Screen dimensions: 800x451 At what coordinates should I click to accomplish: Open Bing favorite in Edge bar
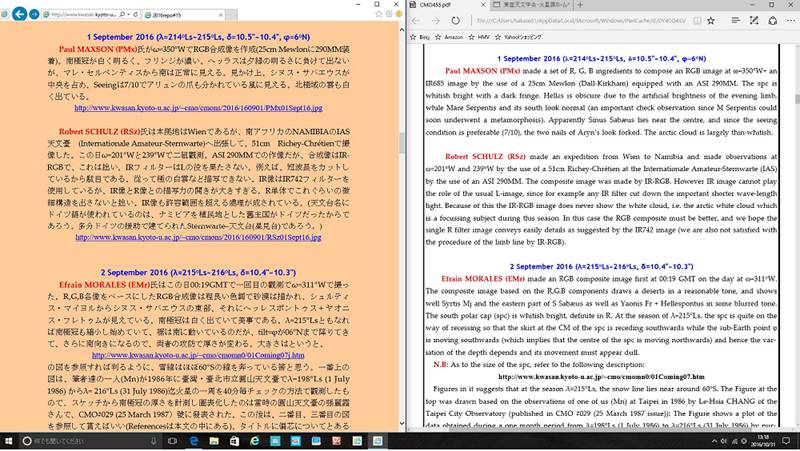(x=420, y=37)
